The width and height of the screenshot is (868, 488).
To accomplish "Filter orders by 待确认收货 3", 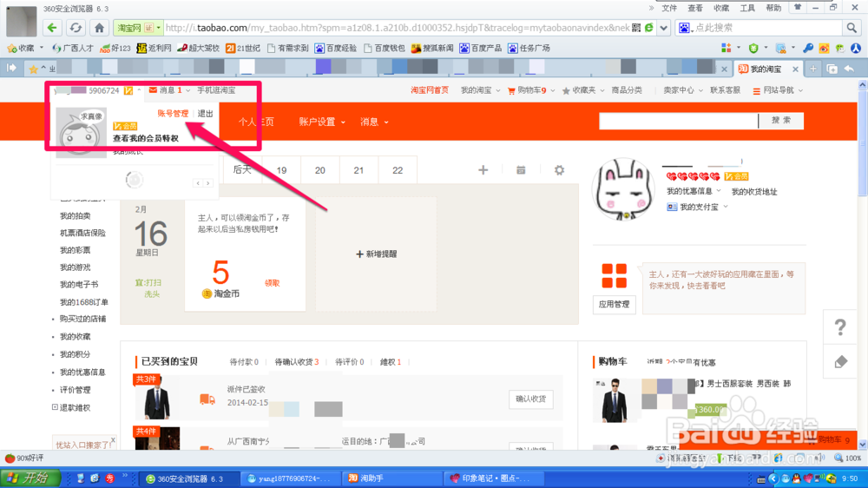I will (297, 362).
